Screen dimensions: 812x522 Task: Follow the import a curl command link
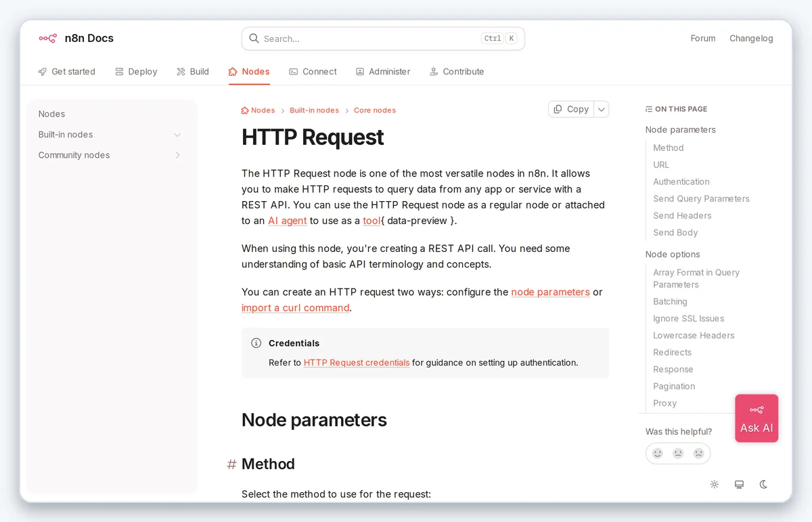(296, 308)
